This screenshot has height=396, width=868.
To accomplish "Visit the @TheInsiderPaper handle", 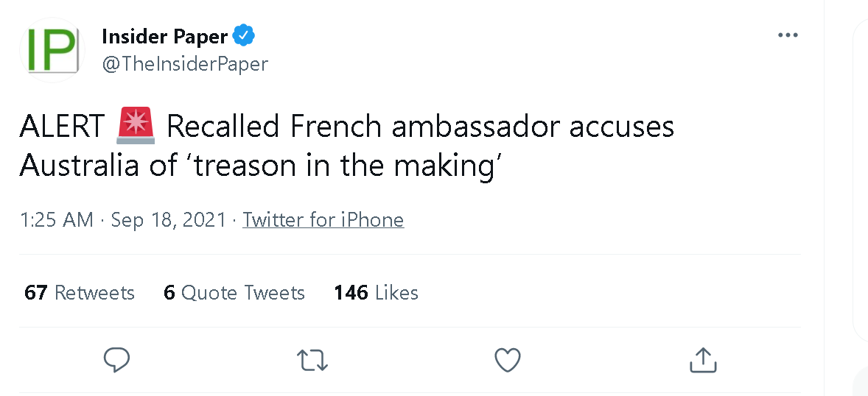I will pos(185,63).
